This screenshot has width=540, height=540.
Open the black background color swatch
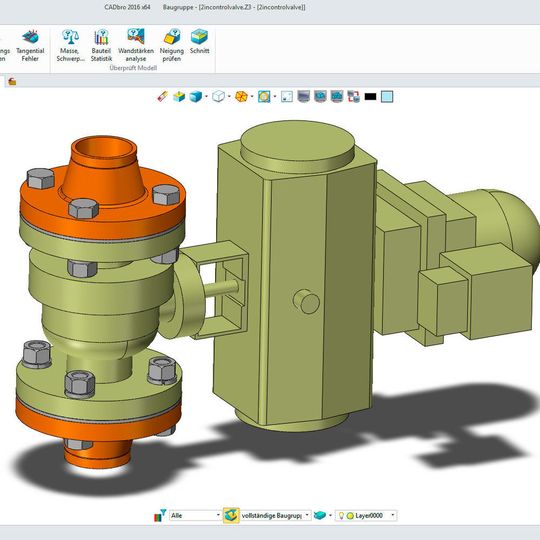pos(370,97)
